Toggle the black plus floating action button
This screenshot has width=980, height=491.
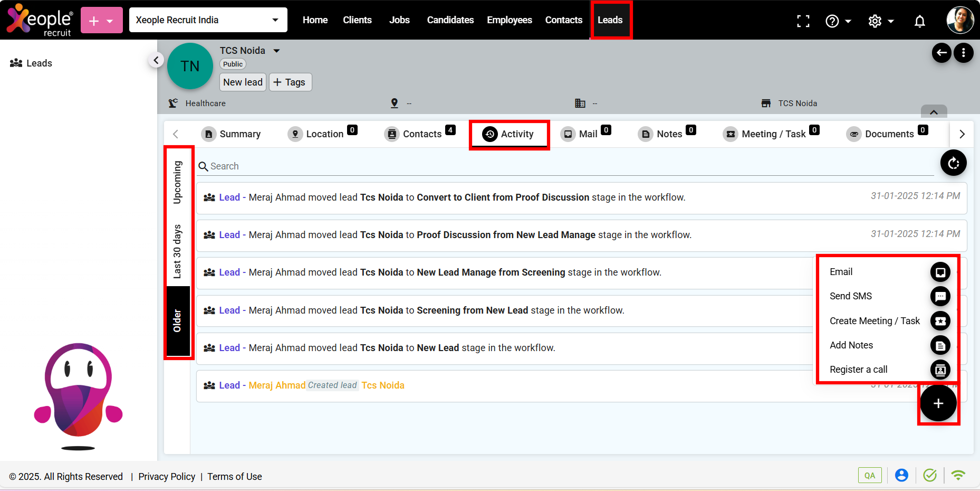click(938, 403)
